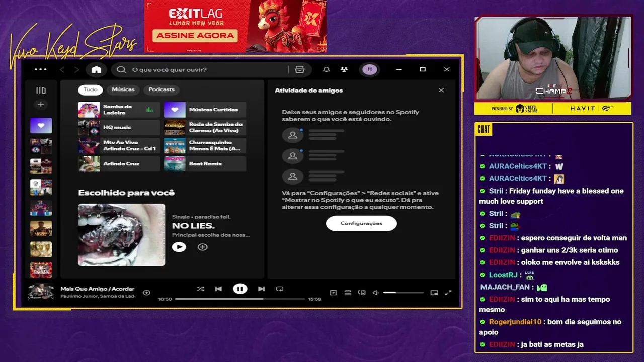
Task: Click the Configurações button
Action: point(361,223)
